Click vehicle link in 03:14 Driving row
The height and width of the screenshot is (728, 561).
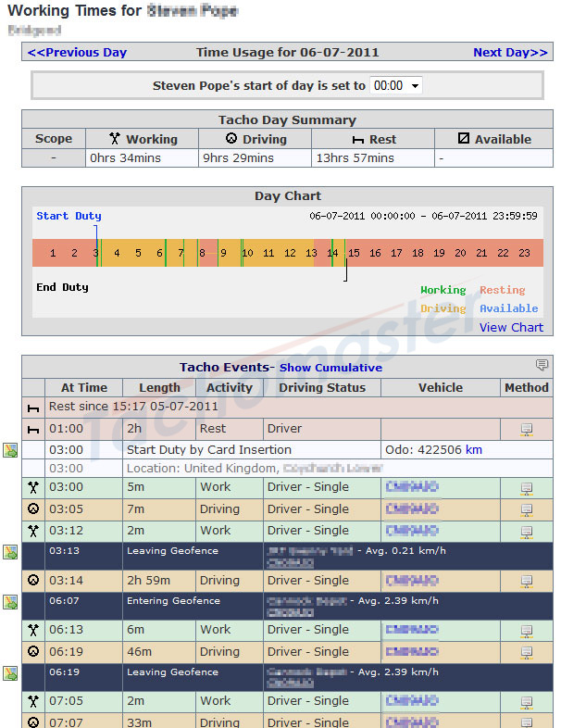pos(412,581)
